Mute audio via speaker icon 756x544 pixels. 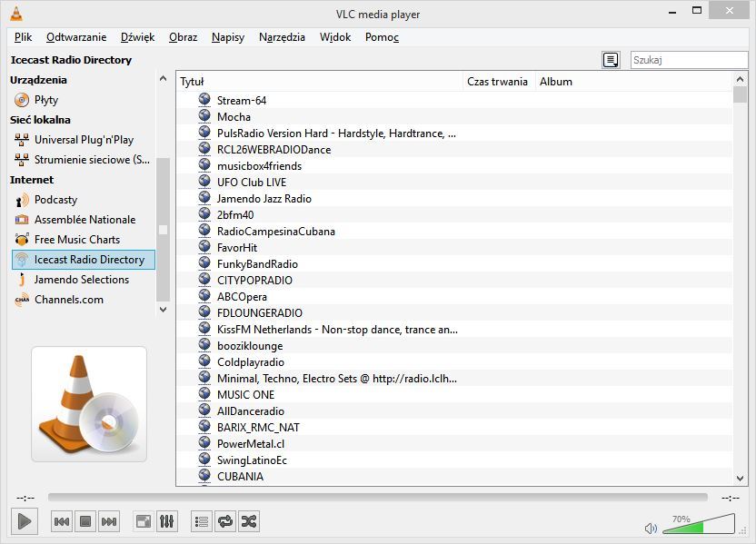click(651, 528)
